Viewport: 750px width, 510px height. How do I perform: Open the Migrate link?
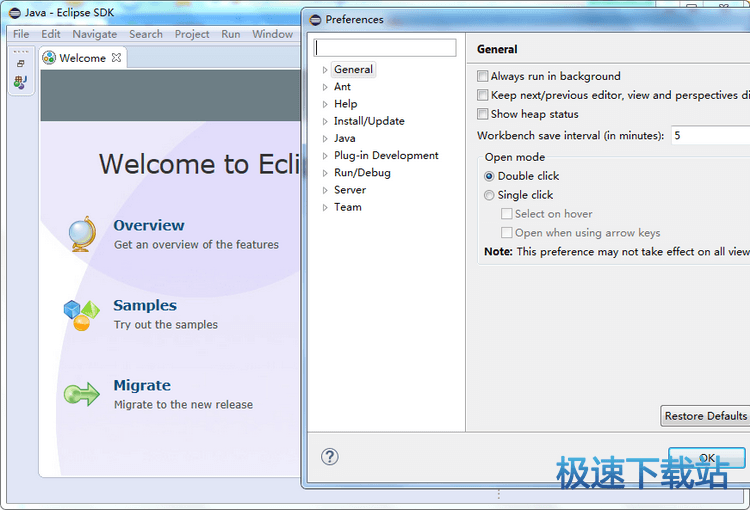(x=142, y=385)
